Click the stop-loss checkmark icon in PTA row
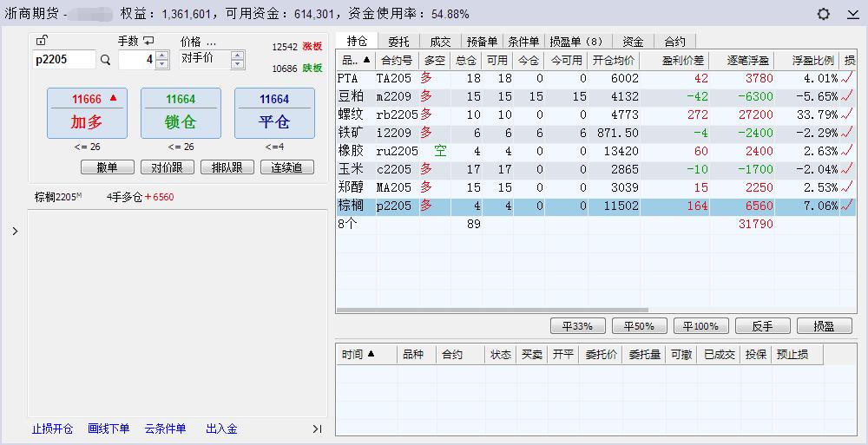Screen dimensions: 868x445 point(847,78)
